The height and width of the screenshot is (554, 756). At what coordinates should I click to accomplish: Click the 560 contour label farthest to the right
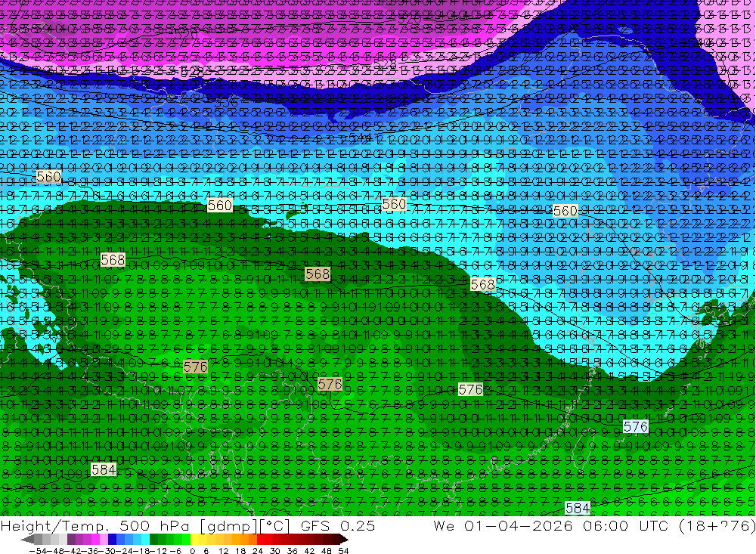(x=565, y=211)
